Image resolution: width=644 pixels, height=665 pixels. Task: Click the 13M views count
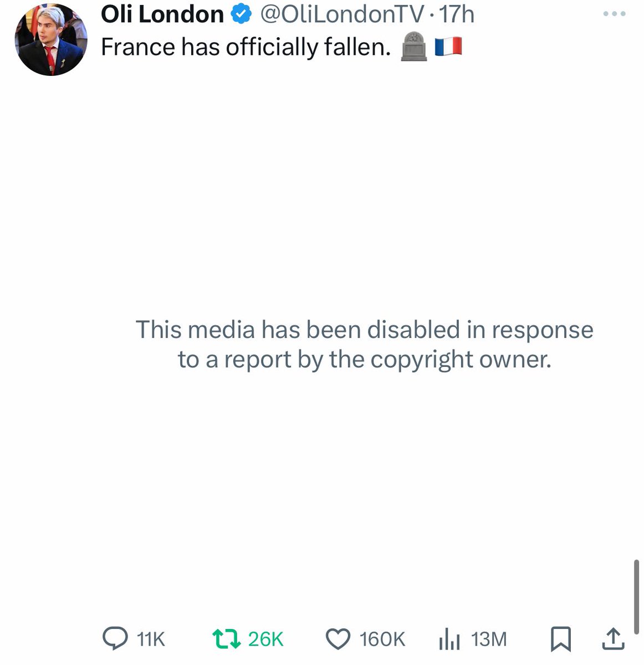tap(489, 640)
